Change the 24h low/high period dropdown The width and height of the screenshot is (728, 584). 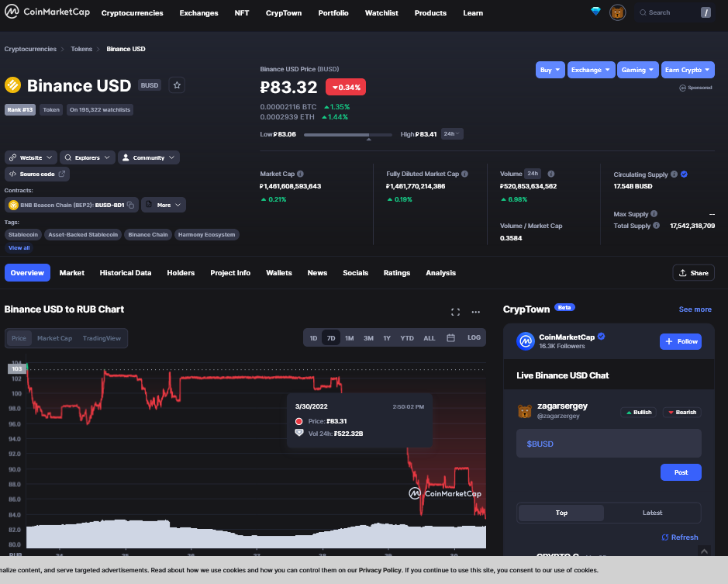point(452,134)
